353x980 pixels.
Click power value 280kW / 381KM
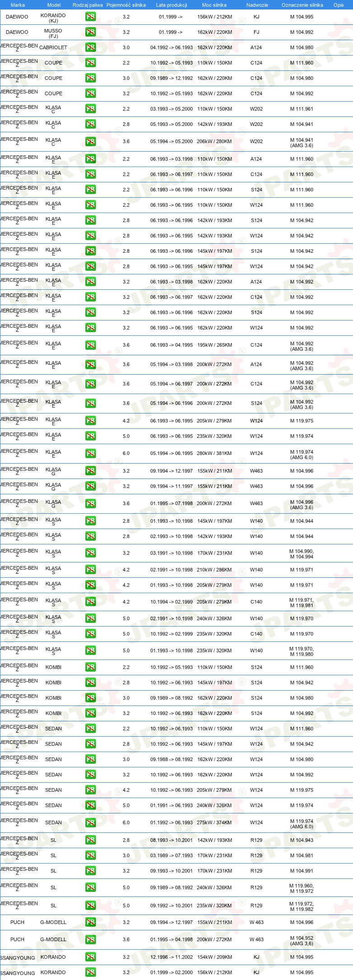(x=214, y=453)
